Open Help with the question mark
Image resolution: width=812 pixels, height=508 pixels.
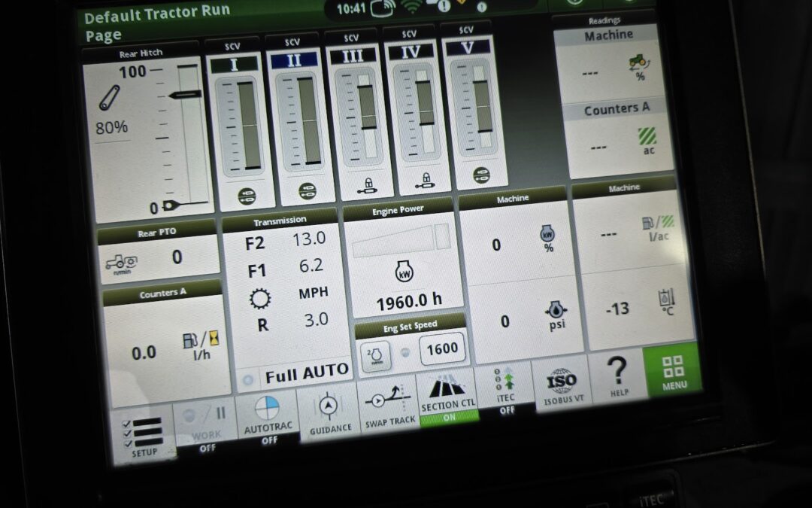pyautogui.click(x=618, y=375)
